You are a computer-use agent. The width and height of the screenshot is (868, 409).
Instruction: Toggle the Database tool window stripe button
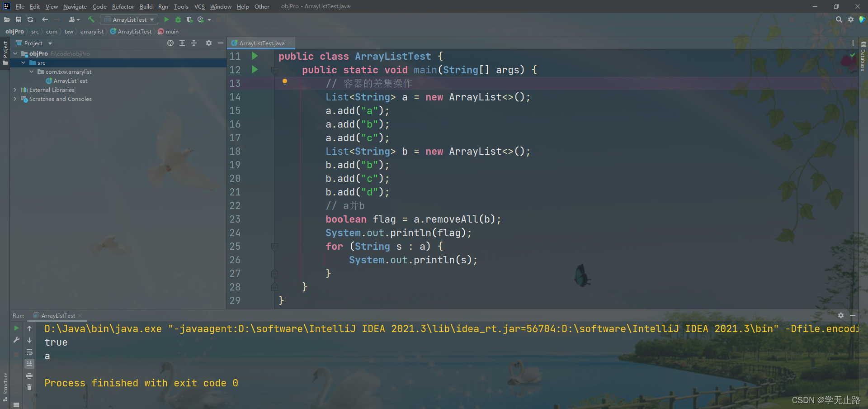tap(863, 57)
